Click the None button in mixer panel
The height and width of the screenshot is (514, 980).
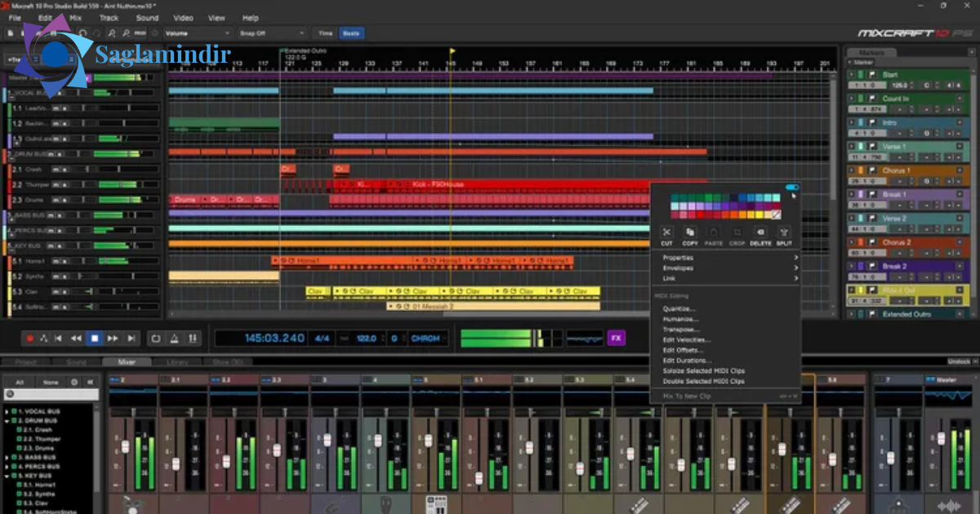point(51,382)
